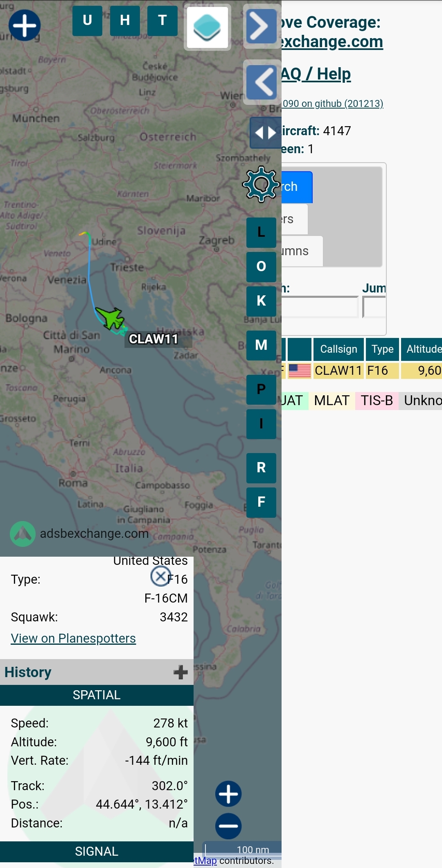This screenshot has width=442, height=868.
Task: Click the aircraft count 4147 text
Action: (337, 131)
